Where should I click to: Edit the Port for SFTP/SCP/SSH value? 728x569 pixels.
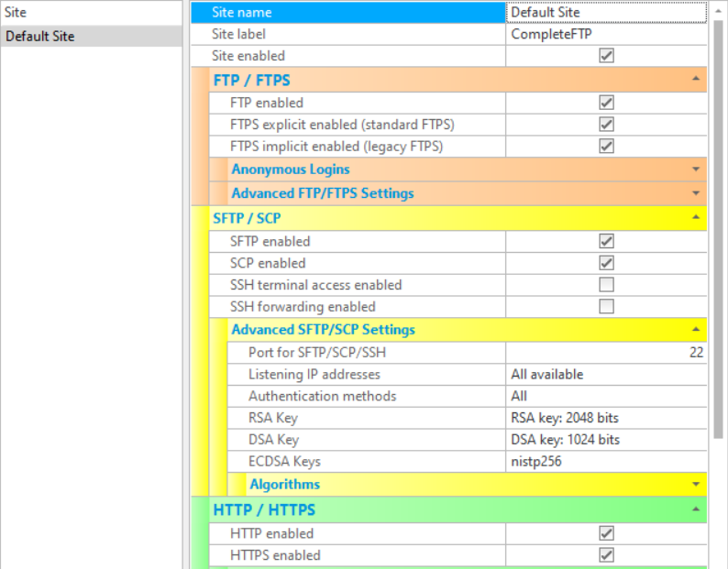coord(605,352)
